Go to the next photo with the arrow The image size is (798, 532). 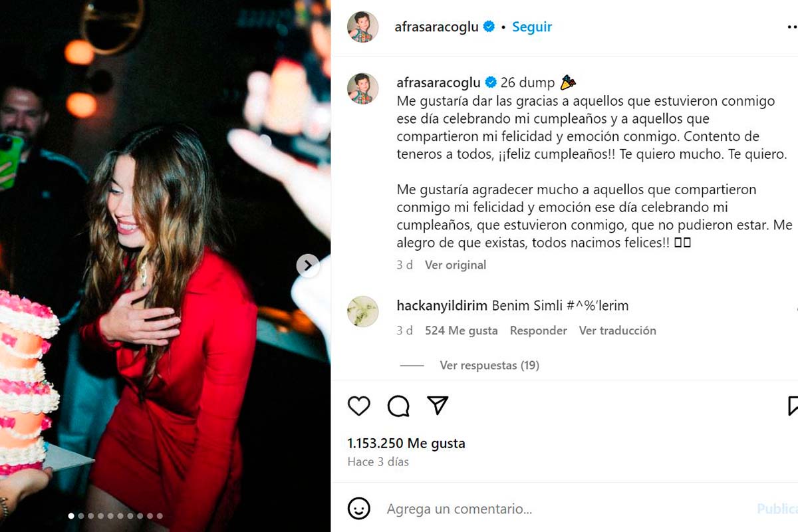click(x=307, y=266)
